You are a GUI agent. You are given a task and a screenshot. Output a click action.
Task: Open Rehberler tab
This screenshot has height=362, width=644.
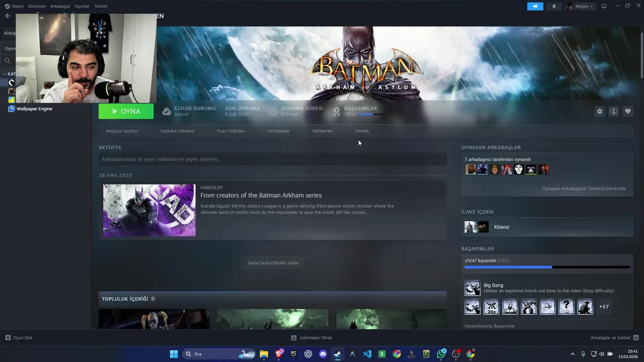tap(322, 131)
